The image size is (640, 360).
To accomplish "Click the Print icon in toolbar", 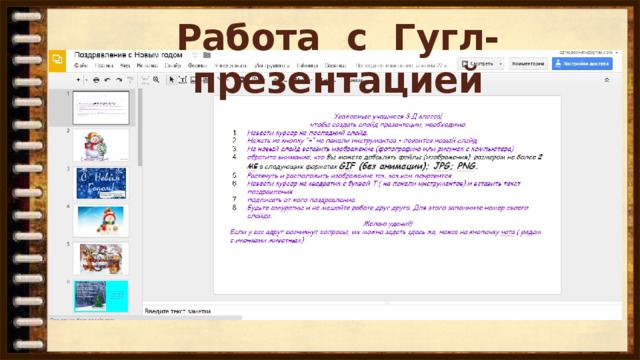I will click(96, 80).
